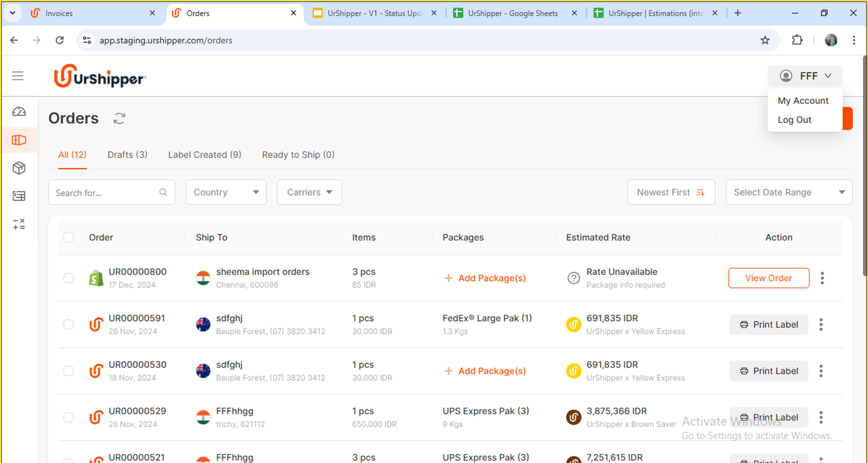Open a new browser tab
The height and width of the screenshot is (463, 868).
point(738,13)
